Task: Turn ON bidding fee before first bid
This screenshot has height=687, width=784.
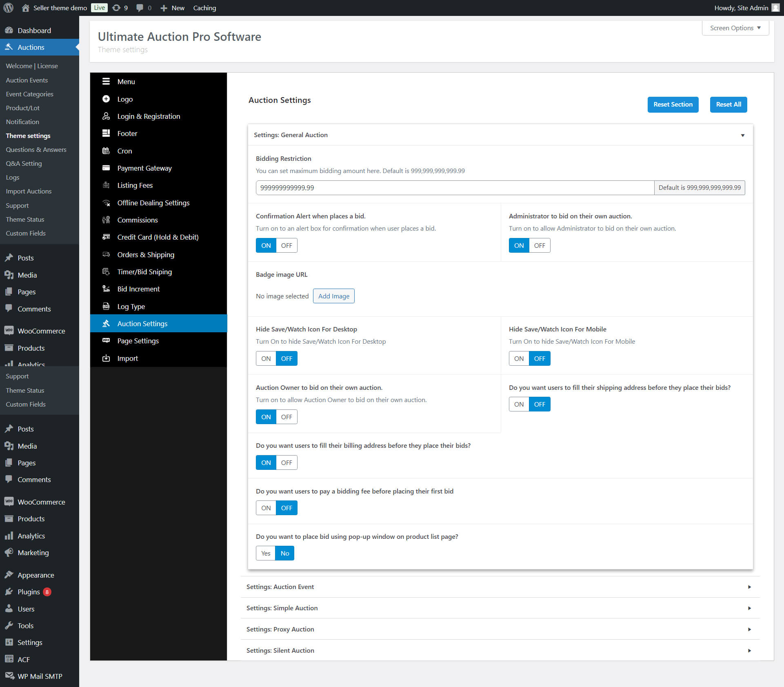Action: coord(266,508)
